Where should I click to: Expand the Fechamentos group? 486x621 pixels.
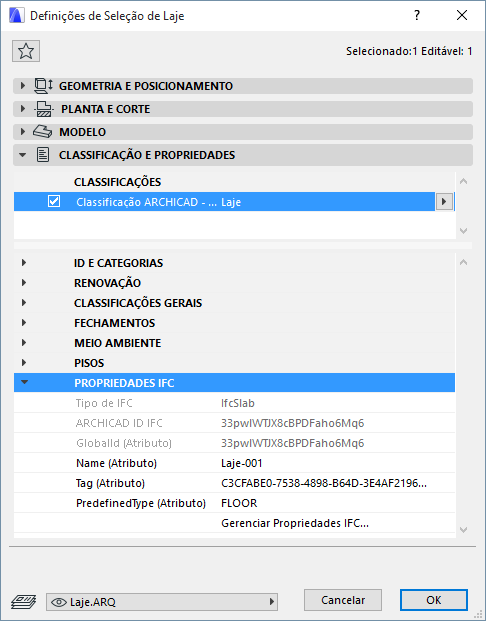pyautogui.click(x=24, y=322)
